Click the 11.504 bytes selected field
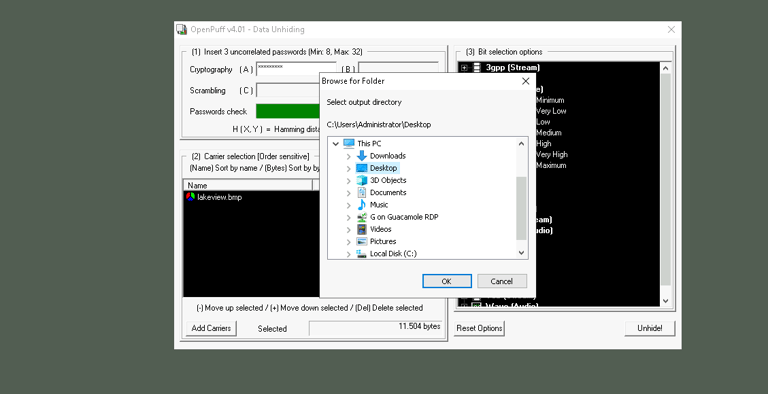 (x=376, y=328)
